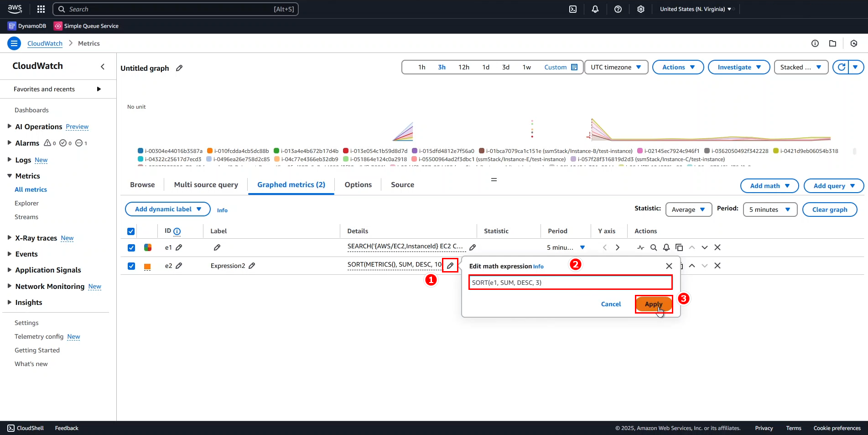Click the math expression input field
This screenshot has width=868, height=435.
pyautogui.click(x=570, y=282)
